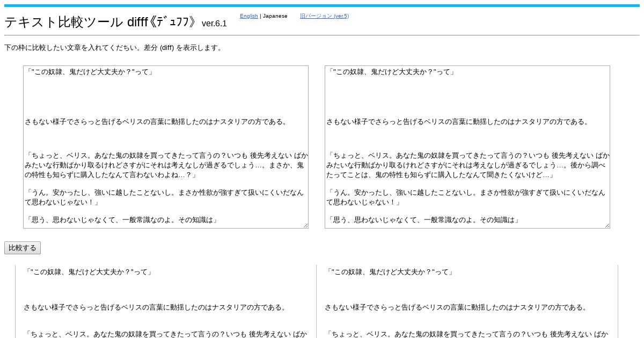Screen dimensions: 644x338
Task: Click the 比較する compare button
Action: pyautogui.click(x=23, y=248)
